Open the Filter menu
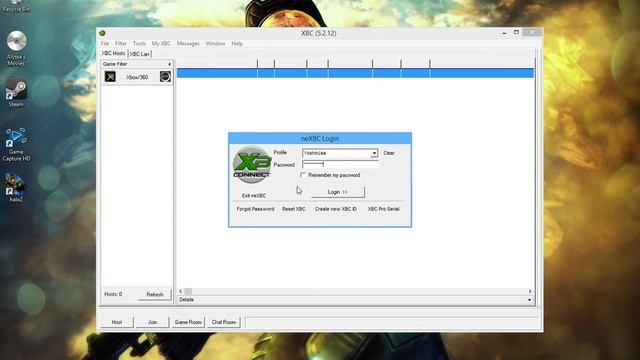 (120, 44)
